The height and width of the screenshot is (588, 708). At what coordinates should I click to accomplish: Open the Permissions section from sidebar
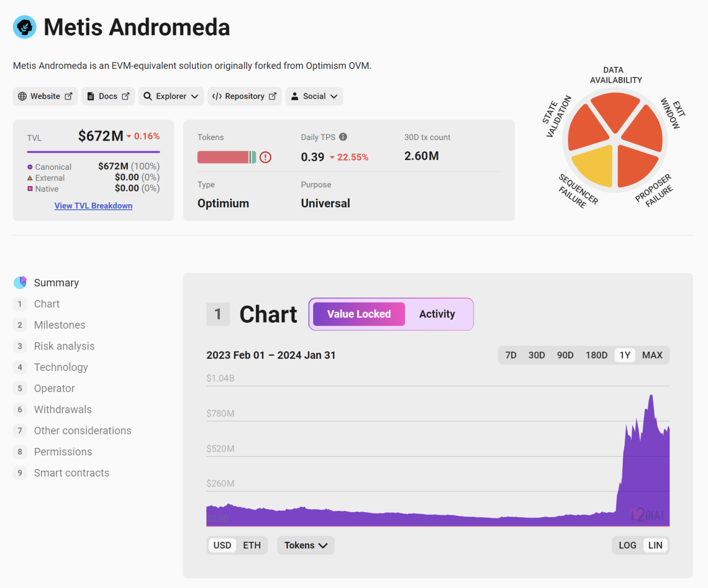click(x=63, y=452)
